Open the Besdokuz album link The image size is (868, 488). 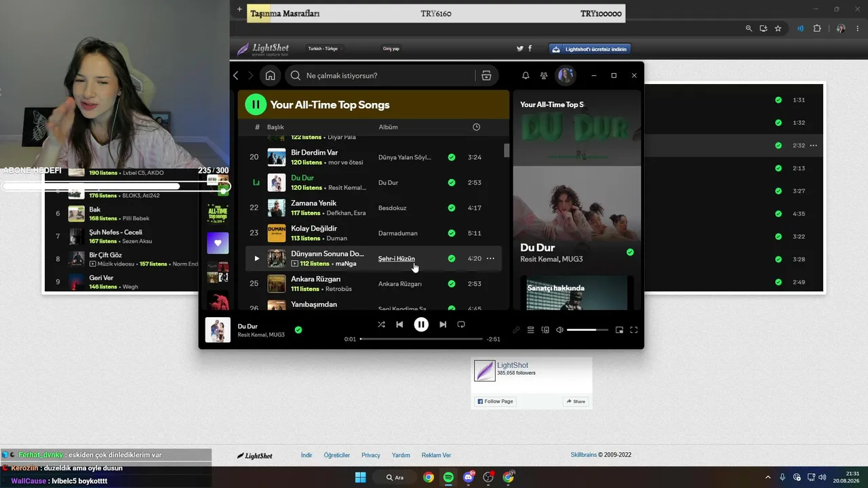[x=393, y=207]
